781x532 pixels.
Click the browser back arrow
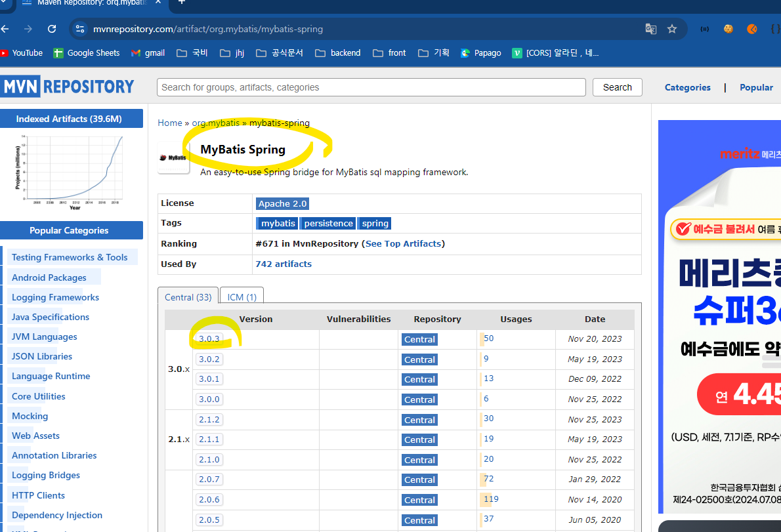pos(5,29)
